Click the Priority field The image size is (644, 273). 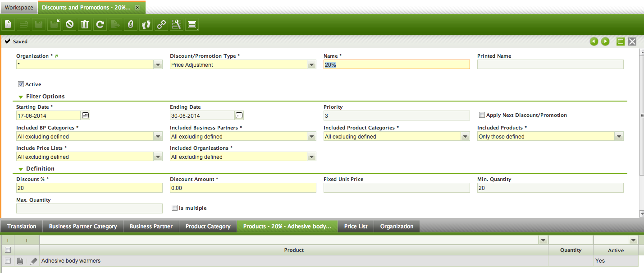pyautogui.click(x=397, y=116)
